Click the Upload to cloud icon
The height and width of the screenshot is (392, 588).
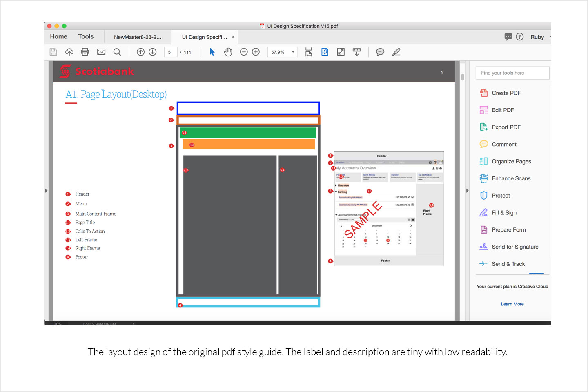[69, 52]
